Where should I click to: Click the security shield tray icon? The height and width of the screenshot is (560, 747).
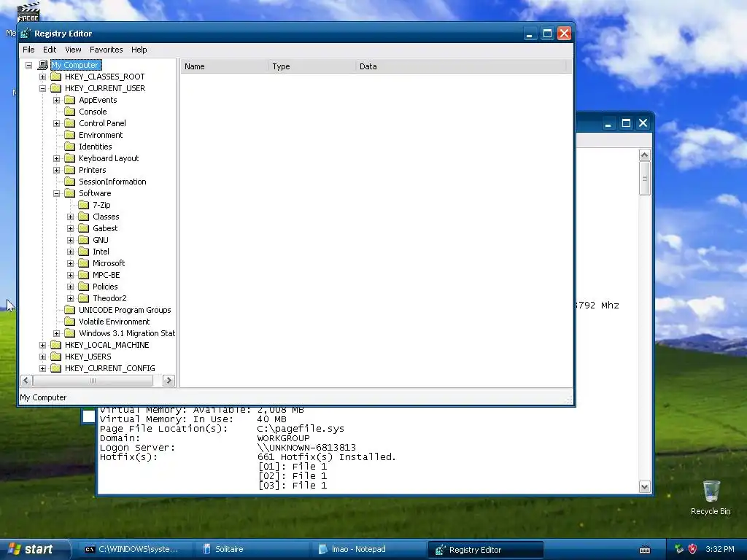tap(693, 549)
